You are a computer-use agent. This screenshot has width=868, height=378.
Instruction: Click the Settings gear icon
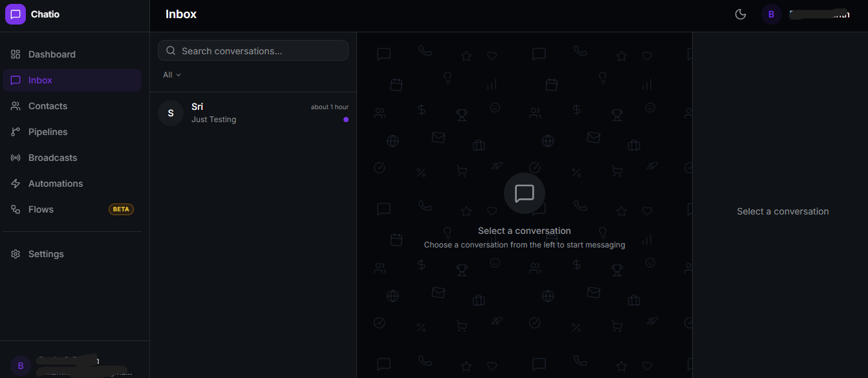pos(16,254)
